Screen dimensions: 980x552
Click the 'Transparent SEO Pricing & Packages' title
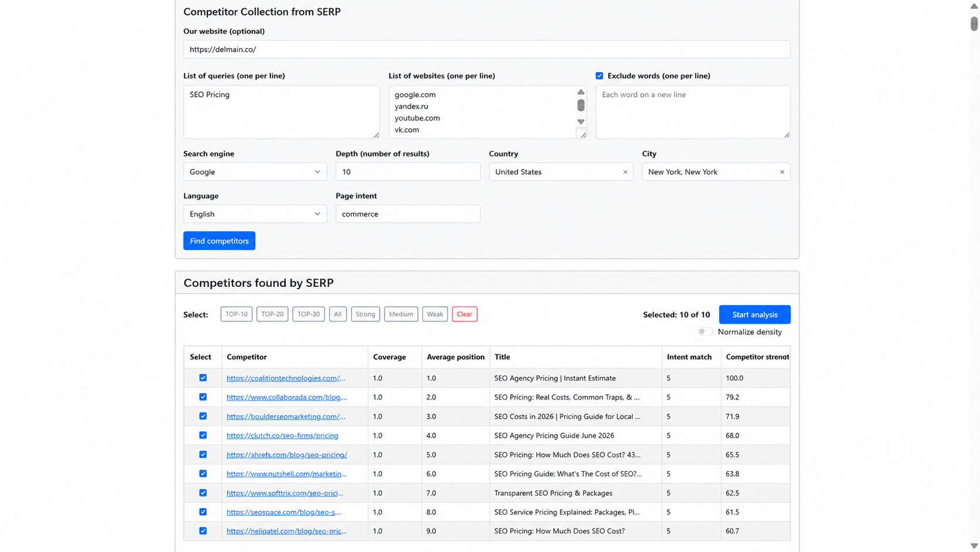pyautogui.click(x=553, y=493)
